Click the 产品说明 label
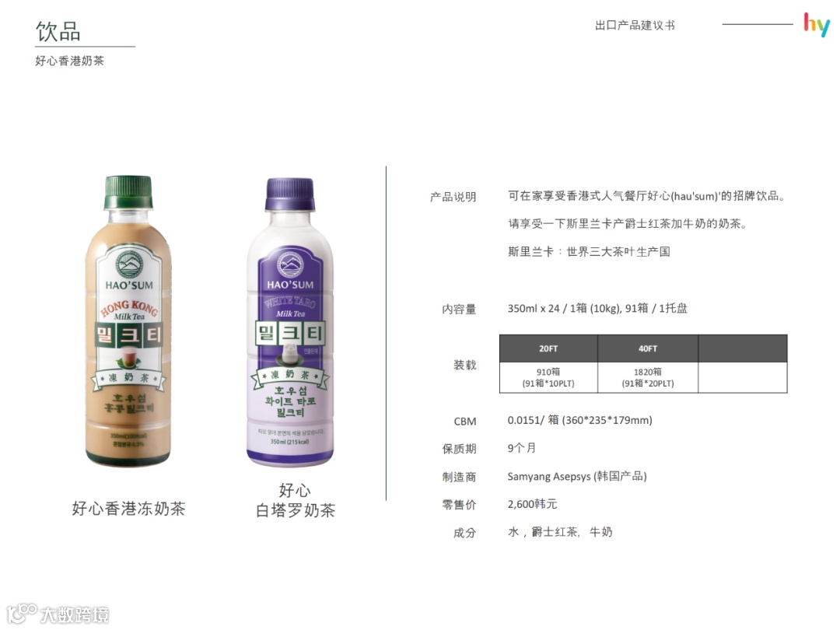The width and height of the screenshot is (840, 630). pyautogui.click(x=453, y=197)
